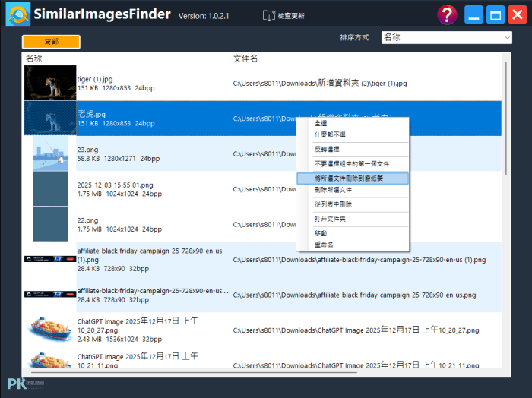
Task: Click the 檢查更新 label in title bar
Action: pos(291,16)
